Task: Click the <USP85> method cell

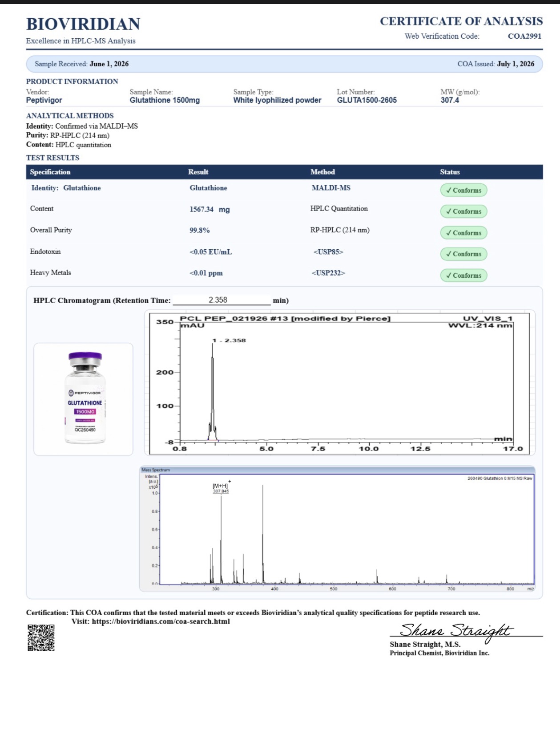Action: coord(328,252)
